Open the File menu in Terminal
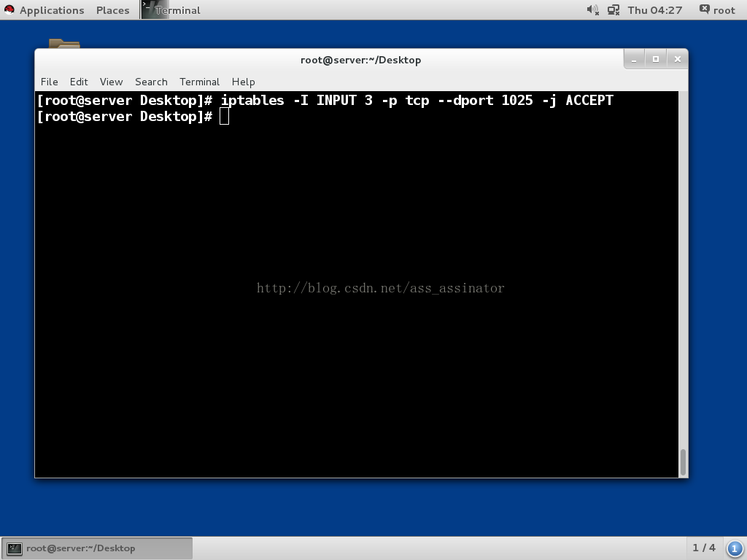747x560 pixels. (x=49, y=82)
